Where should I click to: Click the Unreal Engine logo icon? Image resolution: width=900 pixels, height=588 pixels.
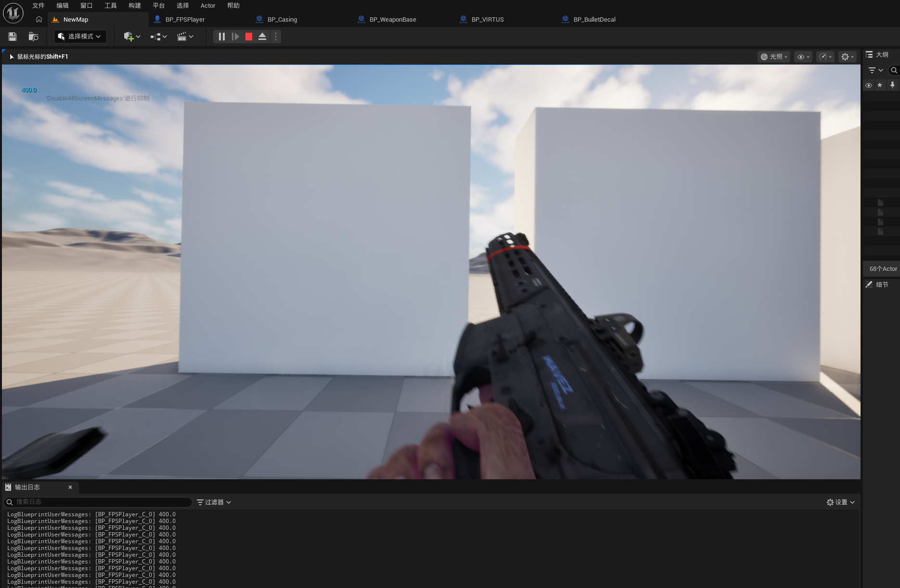tap(13, 13)
